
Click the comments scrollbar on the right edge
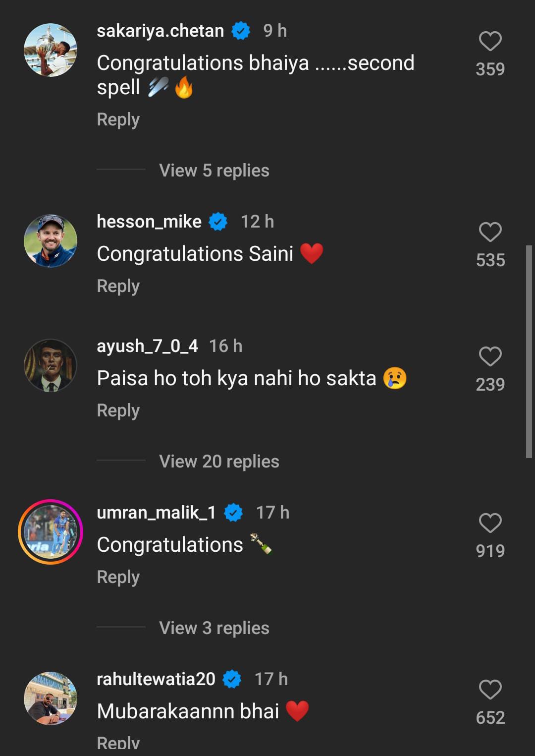click(529, 351)
